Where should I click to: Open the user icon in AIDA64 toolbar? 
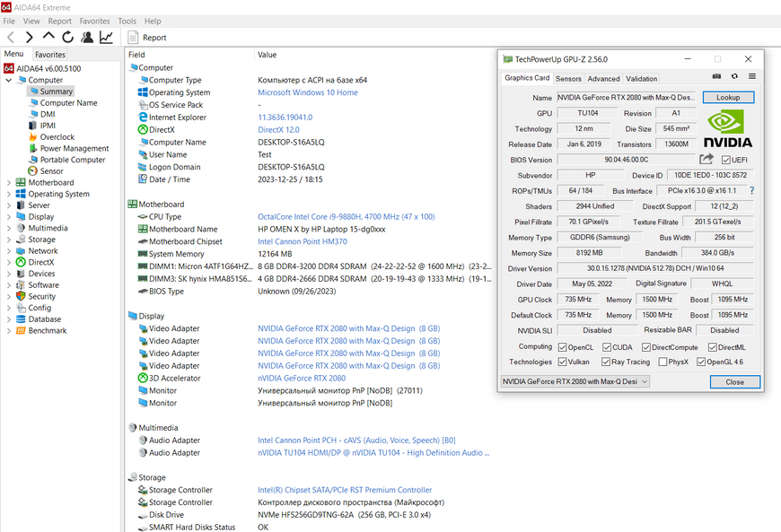87,37
